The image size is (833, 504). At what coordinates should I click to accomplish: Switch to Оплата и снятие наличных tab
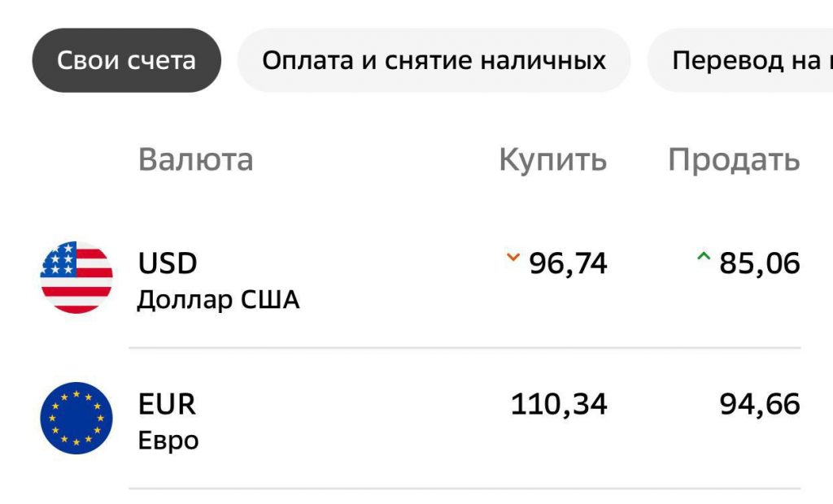pyautogui.click(x=434, y=60)
